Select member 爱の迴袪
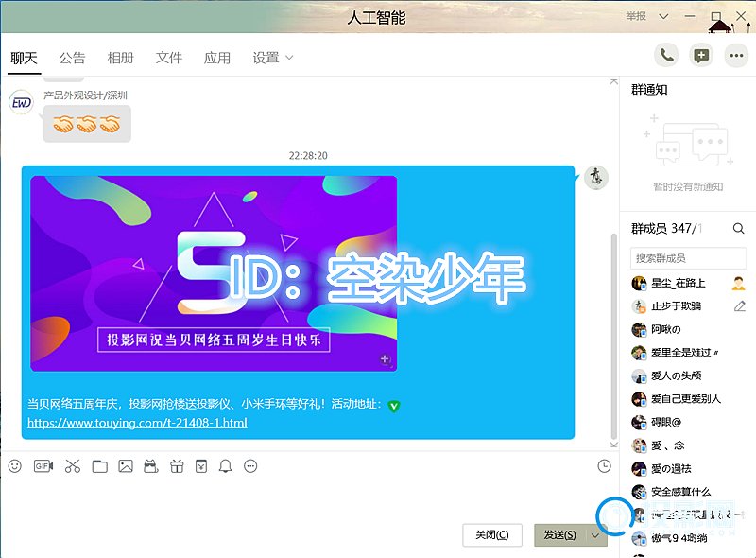The image size is (756, 558). point(688,468)
